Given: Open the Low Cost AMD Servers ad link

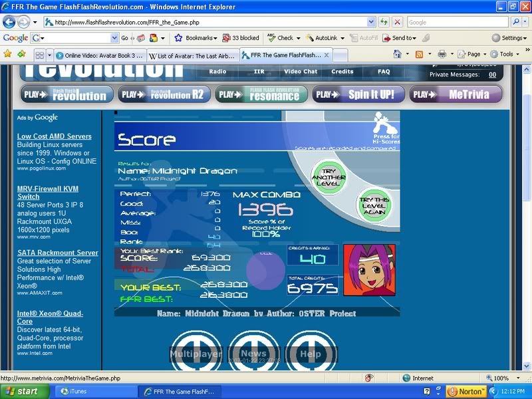Looking at the screenshot, I should click(x=54, y=136).
